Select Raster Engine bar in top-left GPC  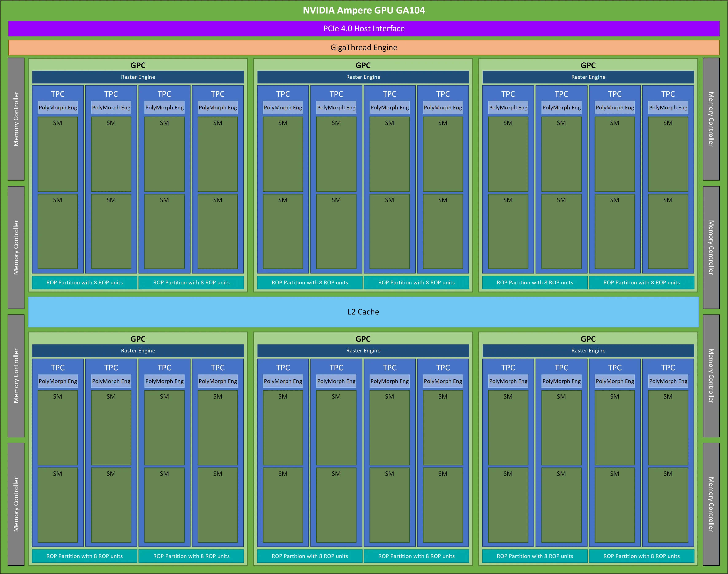pos(138,77)
